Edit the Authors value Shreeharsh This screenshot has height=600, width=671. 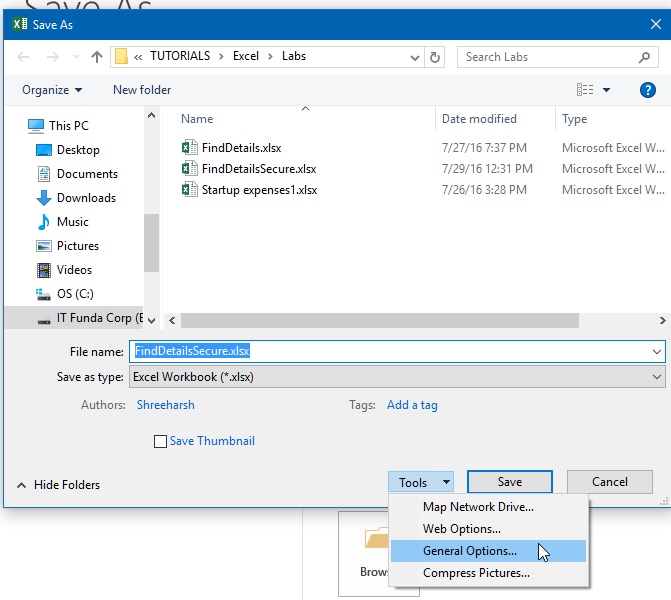coord(165,405)
